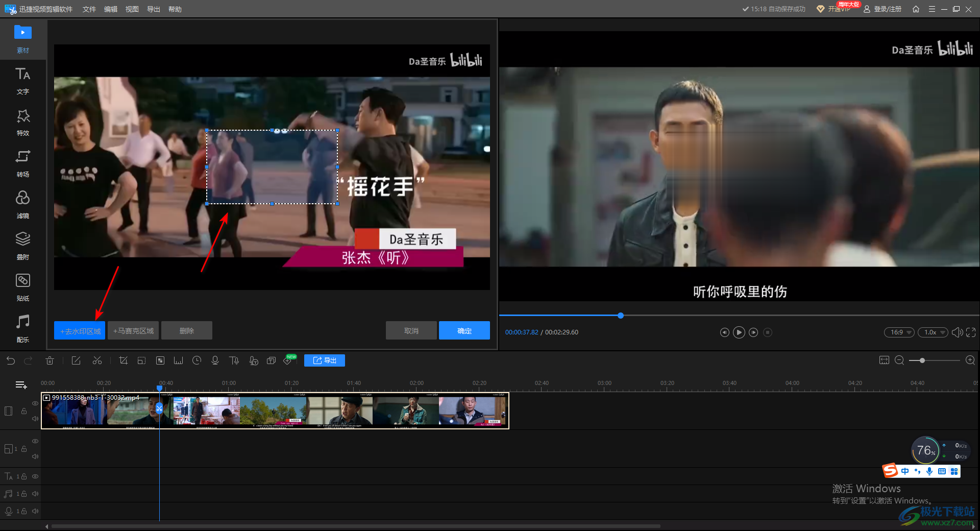Screen dimensions: 980x531
Task: Click the redo arrow in timeline toolbar
Action: (x=28, y=360)
